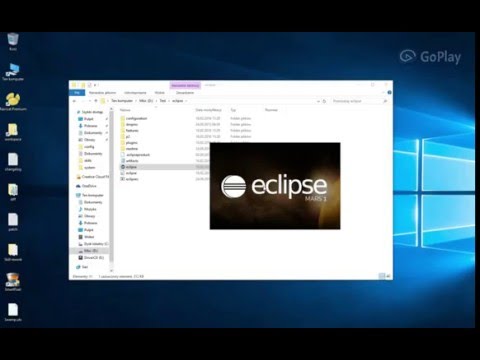Image resolution: width=480 pixels, height=360 pixels.
Task: Sort by the Rozmiar column header
Action: (271, 110)
